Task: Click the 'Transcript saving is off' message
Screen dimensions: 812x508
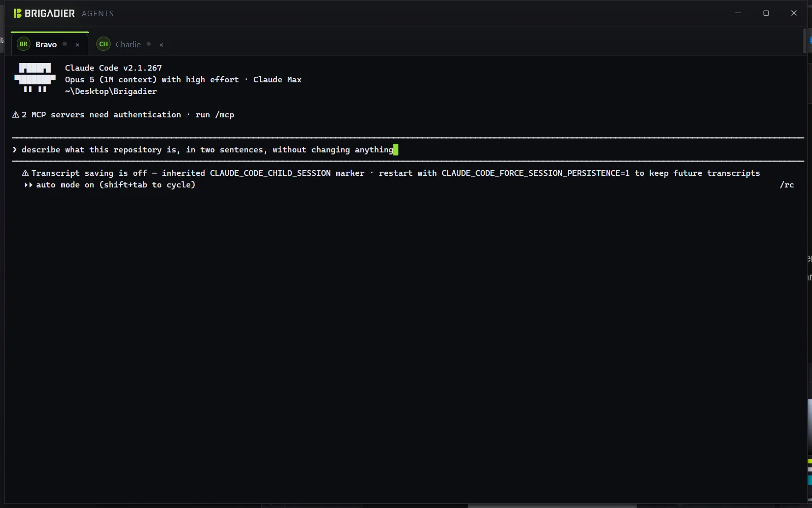Action: (89, 173)
